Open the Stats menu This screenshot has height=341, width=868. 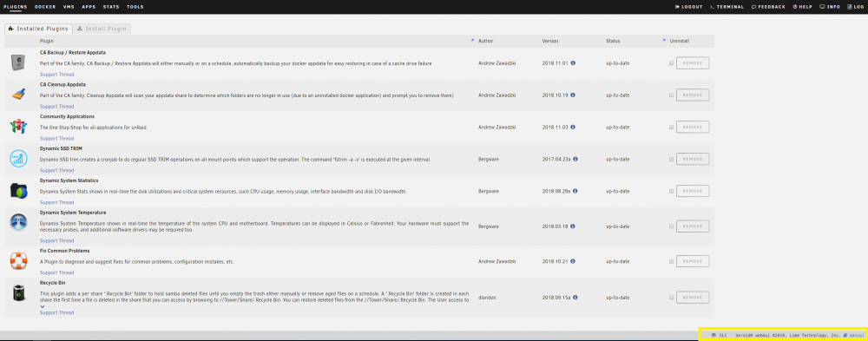(x=111, y=7)
